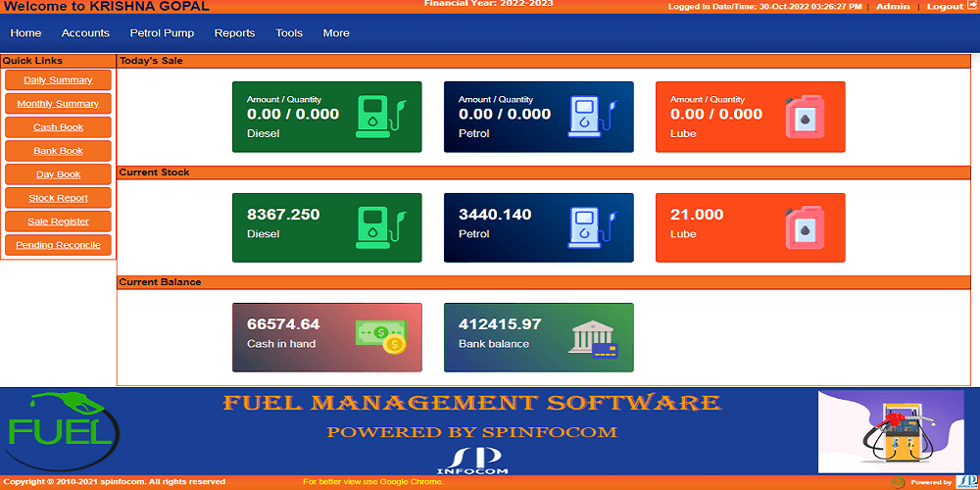The width and height of the screenshot is (980, 490).
Task: Click the SP Infocom logo in banner
Action: (x=472, y=461)
